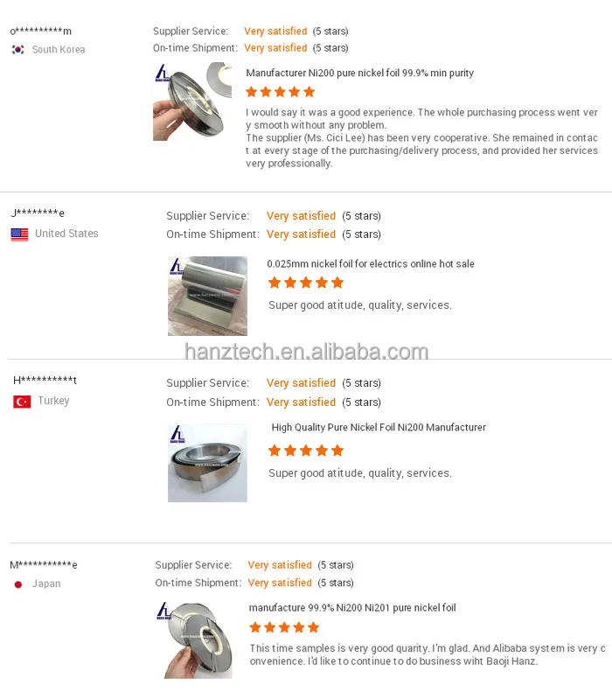Click the United States flag icon
612x700 pixels.
click(x=19, y=234)
